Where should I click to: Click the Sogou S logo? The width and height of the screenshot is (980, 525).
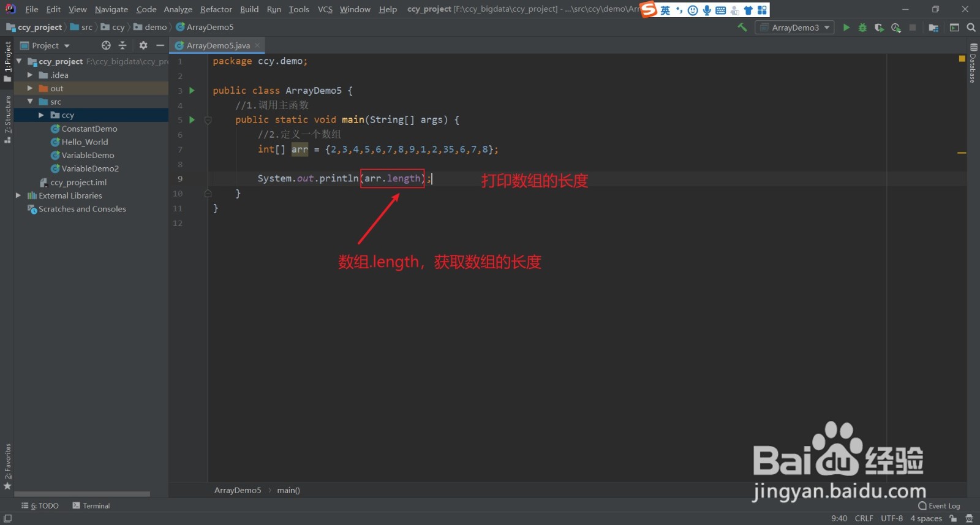(649, 10)
